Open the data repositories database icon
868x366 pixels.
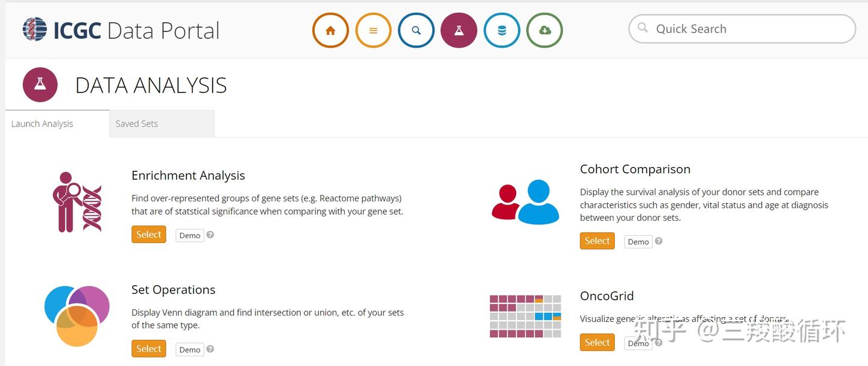tap(502, 31)
